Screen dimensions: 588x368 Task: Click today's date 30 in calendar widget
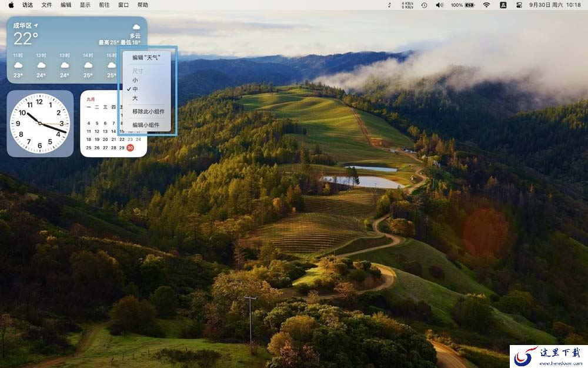tap(130, 148)
